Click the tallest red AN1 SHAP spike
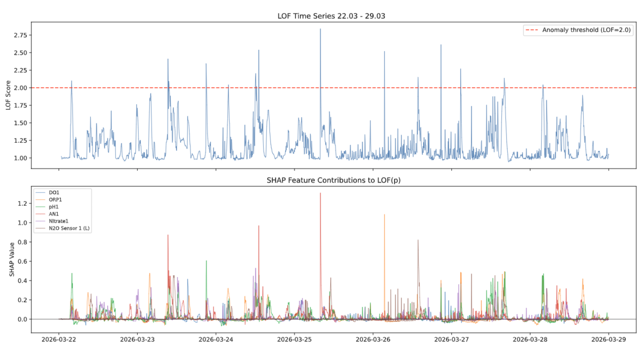 [320, 194]
